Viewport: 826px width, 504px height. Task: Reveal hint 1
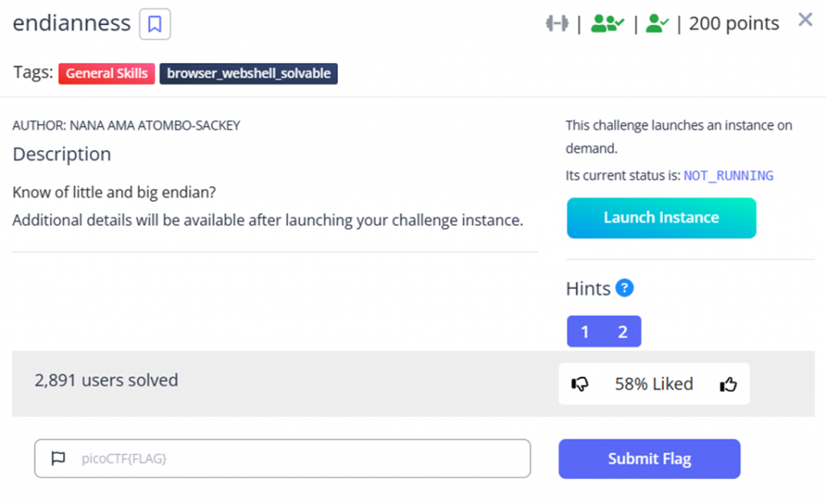click(585, 331)
